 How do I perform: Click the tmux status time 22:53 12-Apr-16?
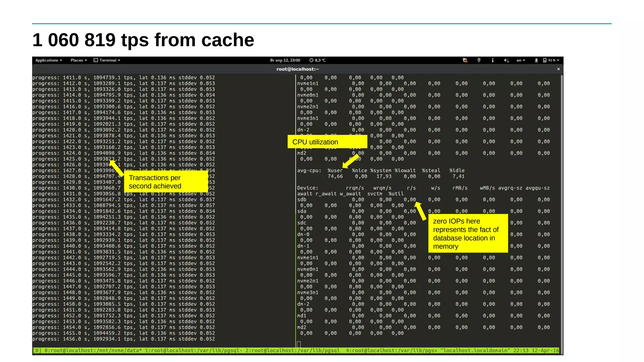536,350
